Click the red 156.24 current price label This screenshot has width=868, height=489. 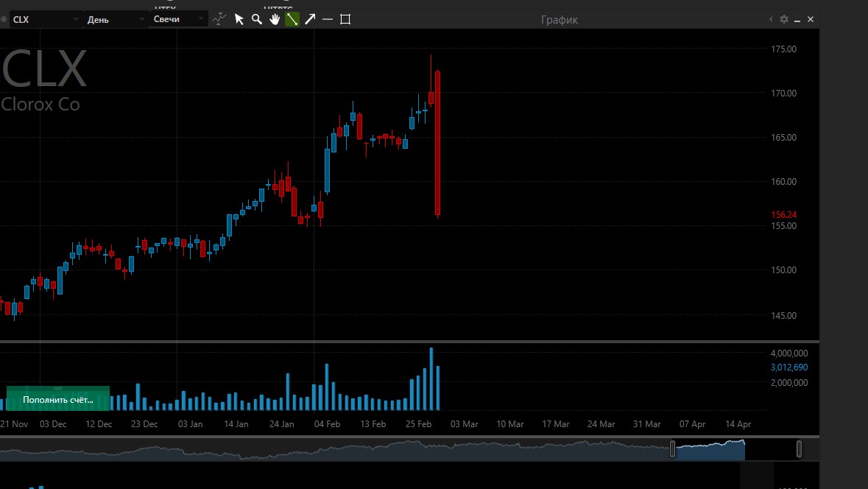pyautogui.click(x=784, y=215)
